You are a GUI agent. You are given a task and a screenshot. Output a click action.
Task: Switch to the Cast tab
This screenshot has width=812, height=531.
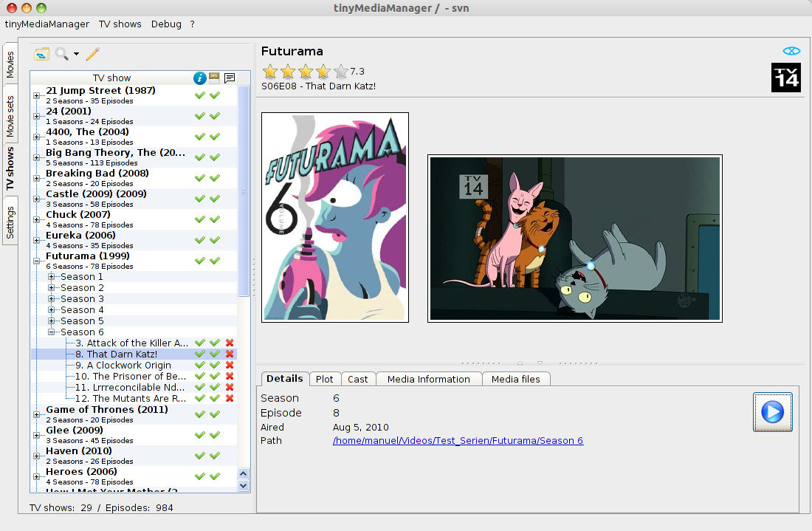(358, 379)
